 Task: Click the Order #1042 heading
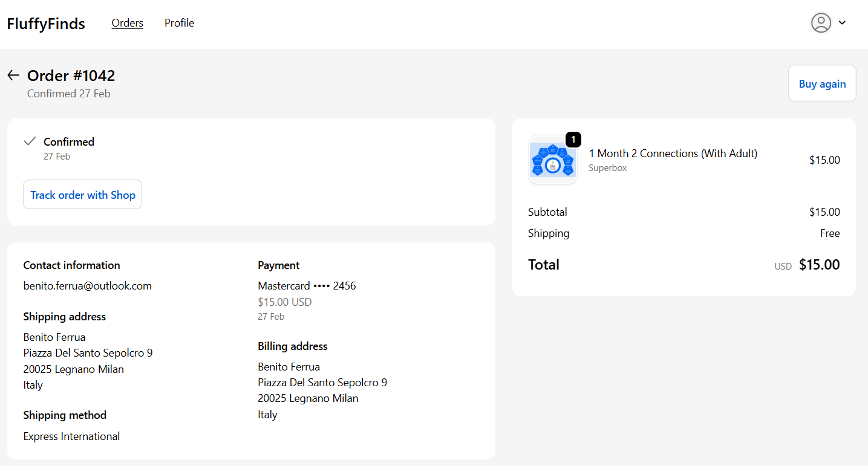[x=71, y=76]
